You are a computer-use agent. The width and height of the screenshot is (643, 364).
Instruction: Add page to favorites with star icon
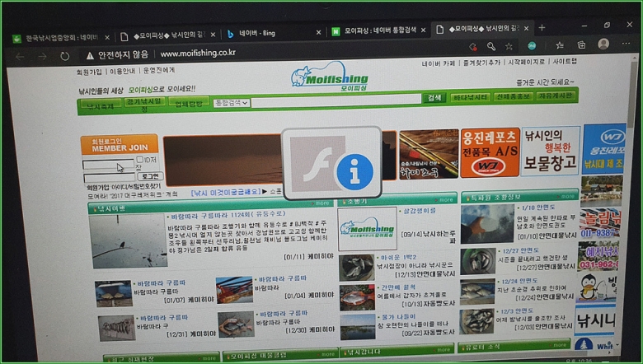coord(509,46)
